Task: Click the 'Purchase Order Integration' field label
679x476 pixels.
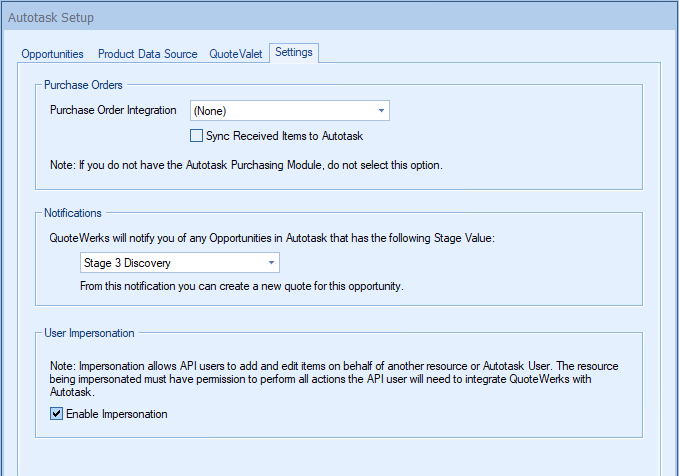Action: 113,110
